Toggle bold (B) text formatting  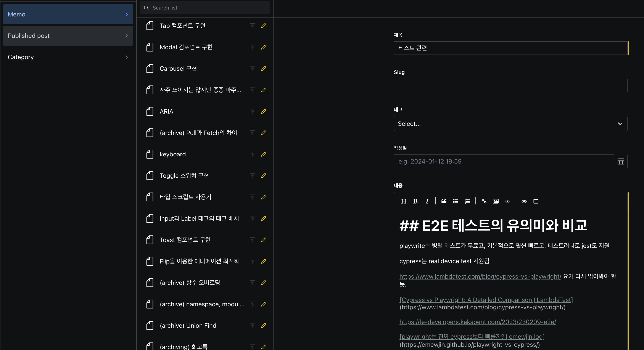point(415,201)
